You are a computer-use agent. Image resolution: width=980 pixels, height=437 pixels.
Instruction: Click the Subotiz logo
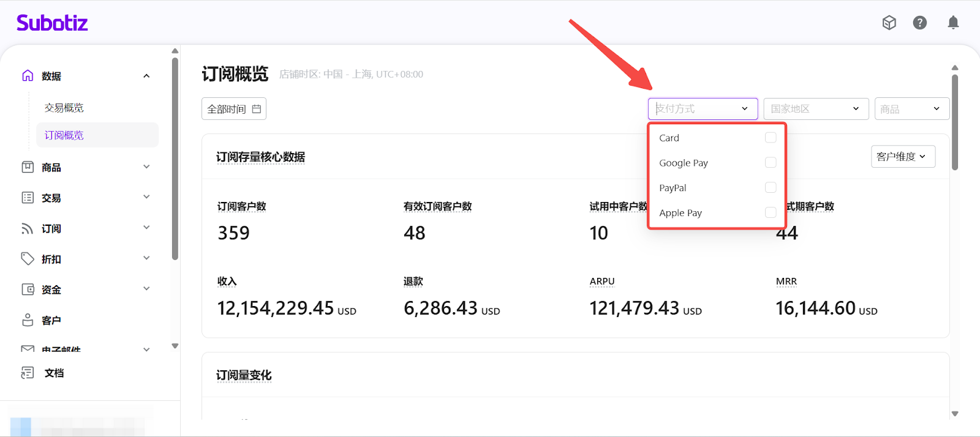52,23
